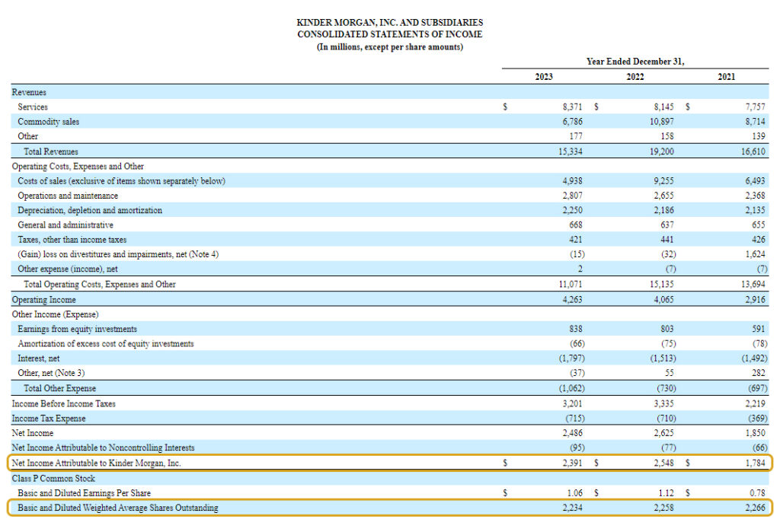Click 'Other Income (Expense)' section heading

[55, 315]
